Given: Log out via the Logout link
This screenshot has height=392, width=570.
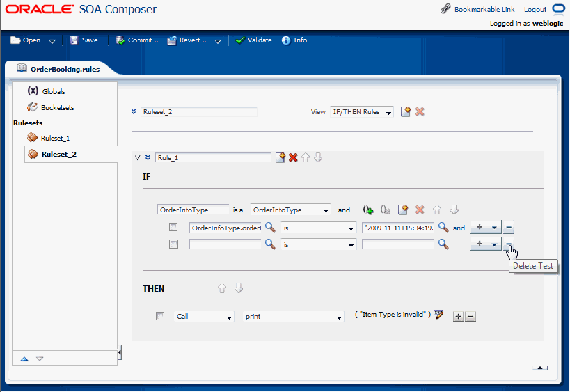Looking at the screenshot, I should [535, 10].
